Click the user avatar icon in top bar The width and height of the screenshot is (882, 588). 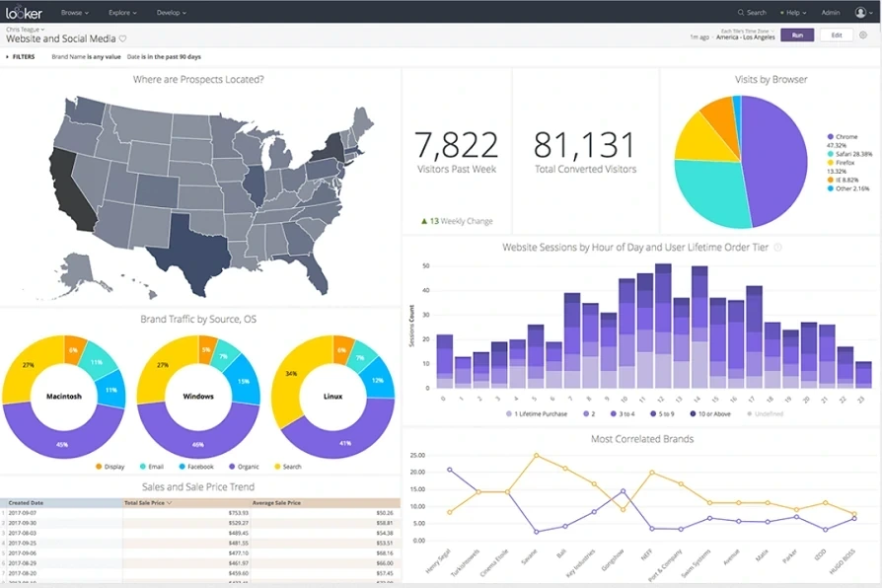860,12
